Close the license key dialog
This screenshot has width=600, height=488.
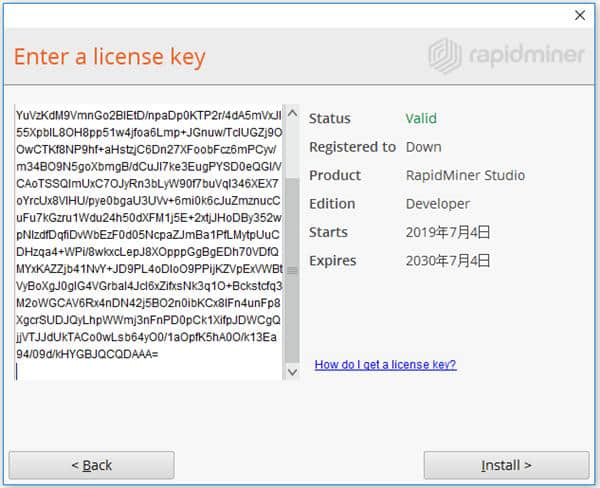579,15
